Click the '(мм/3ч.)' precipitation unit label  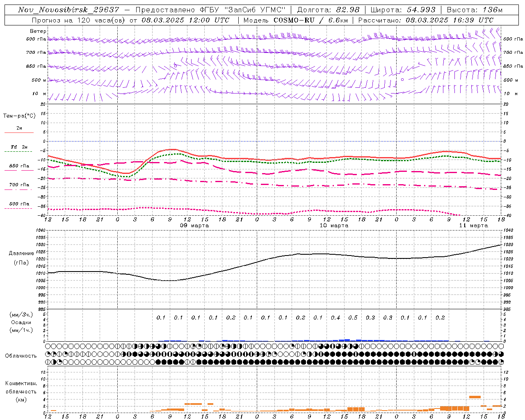tap(21, 315)
